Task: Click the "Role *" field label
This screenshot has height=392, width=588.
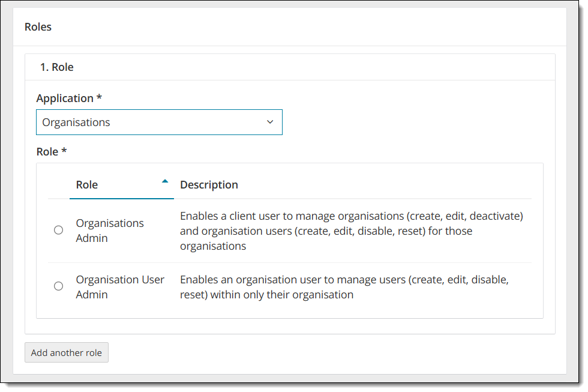Action: [51, 152]
